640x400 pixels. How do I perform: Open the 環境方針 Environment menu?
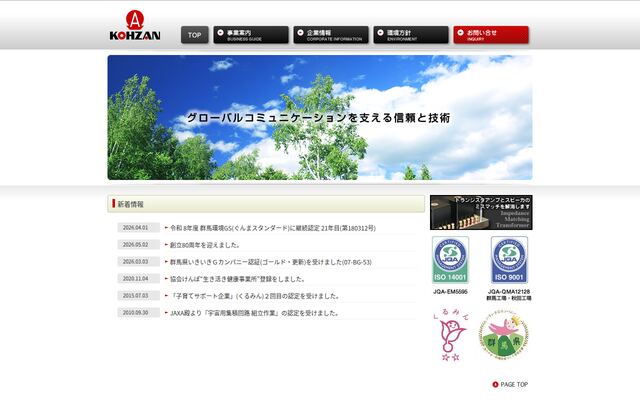point(411,35)
